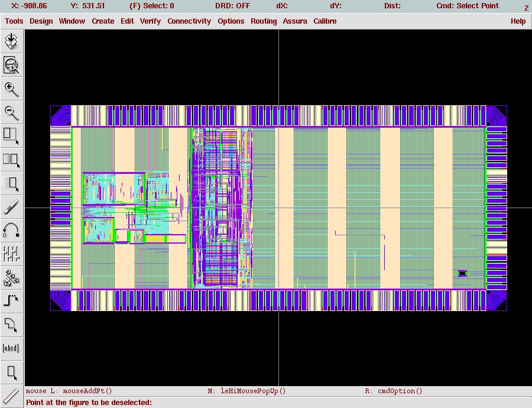Select the Ruler tool icon
The image size is (532, 408).
pos(12,395)
